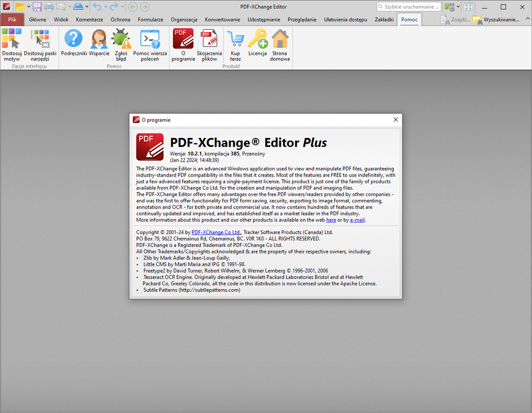Click the open folder icon in quick toolbar
Viewport: 532px width, 413px height.
click(20, 7)
